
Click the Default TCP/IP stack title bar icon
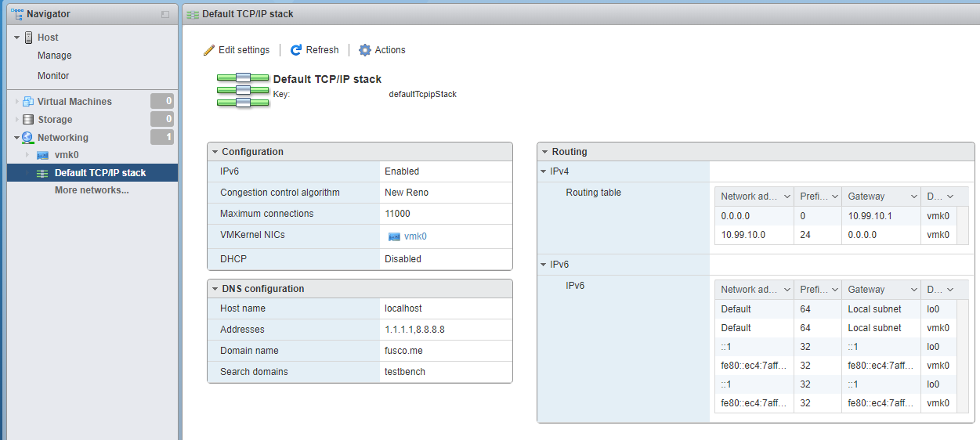pyautogui.click(x=193, y=14)
